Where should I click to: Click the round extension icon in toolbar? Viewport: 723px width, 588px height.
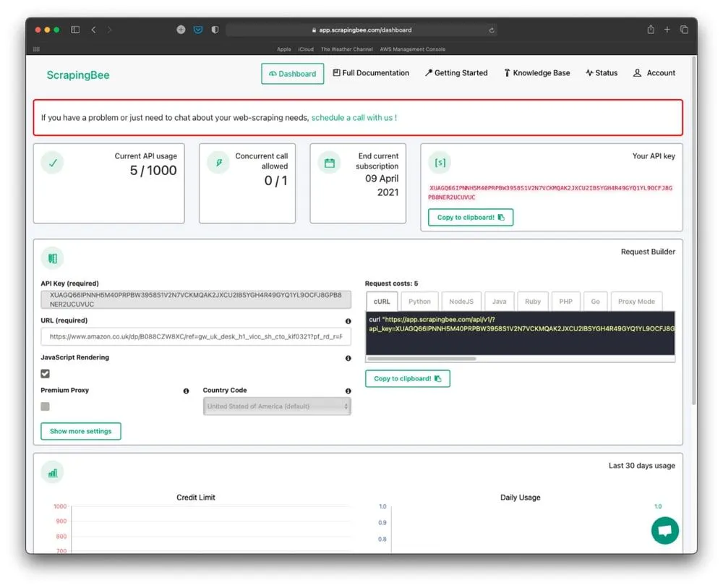(181, 30)
